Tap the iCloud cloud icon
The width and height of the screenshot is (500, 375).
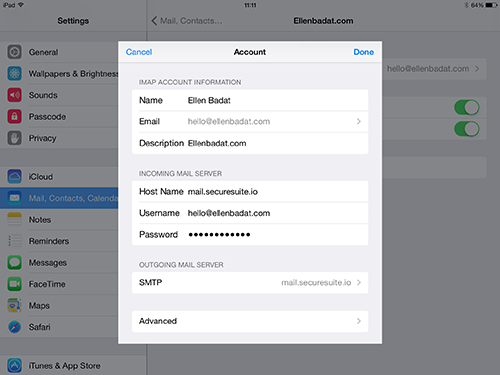(14, 176)
